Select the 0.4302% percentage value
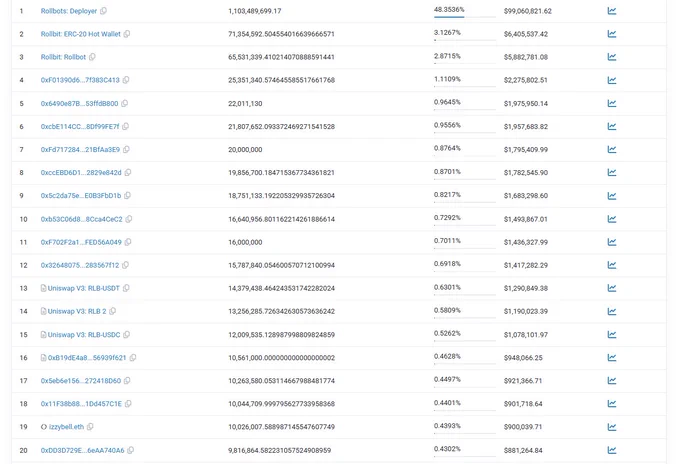Viewport: 680px width, 464px height. tap(447, 449)
